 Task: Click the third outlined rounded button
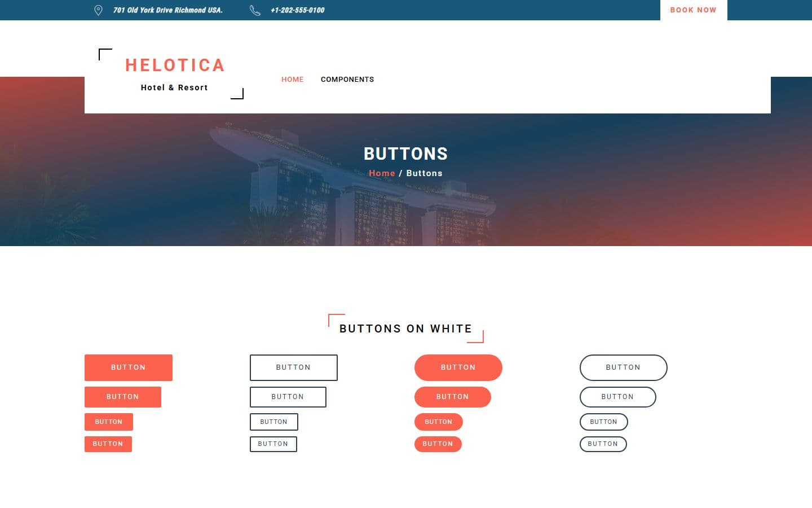tap(604, 422)
